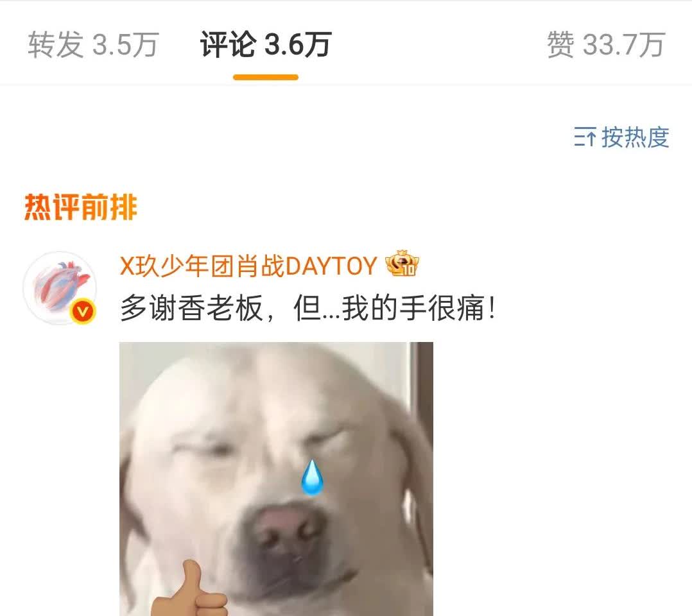Click the orange indicator under 评论
This screenshot has height=616, width=692.
266,78
